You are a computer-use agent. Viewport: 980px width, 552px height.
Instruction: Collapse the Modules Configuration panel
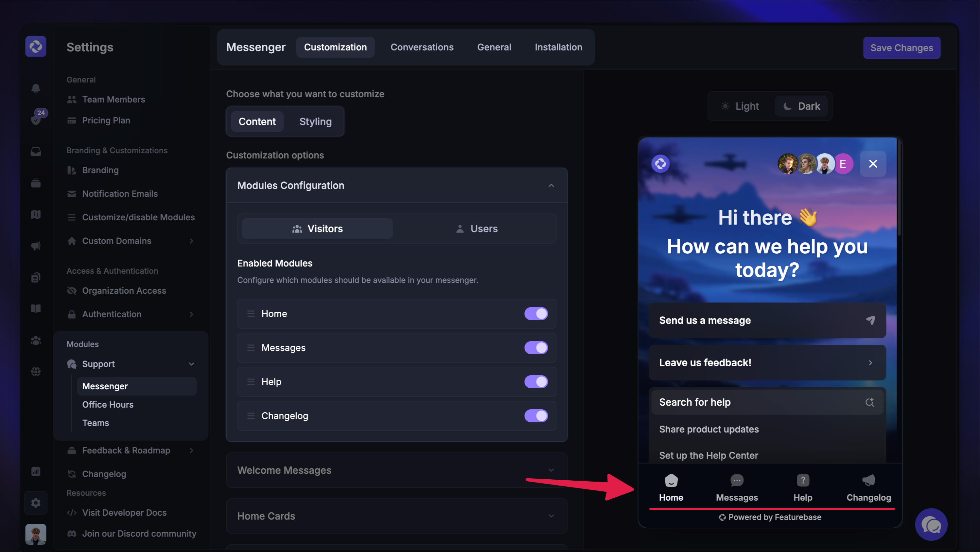pyautogui.click(x=551, y=185)
